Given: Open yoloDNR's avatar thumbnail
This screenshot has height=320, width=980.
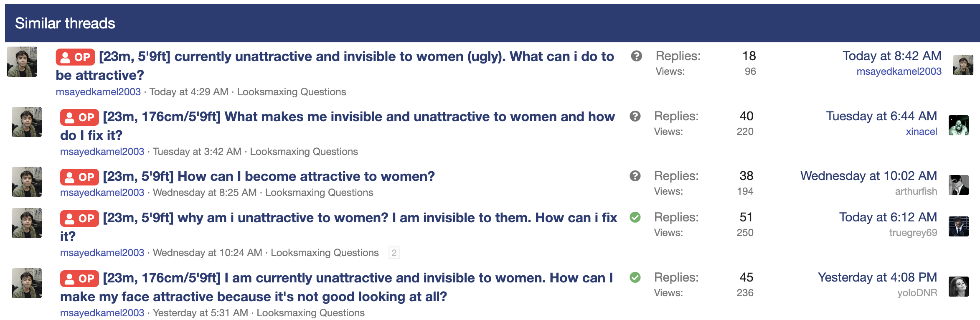Looking at the screenshot, I should 958,287.
